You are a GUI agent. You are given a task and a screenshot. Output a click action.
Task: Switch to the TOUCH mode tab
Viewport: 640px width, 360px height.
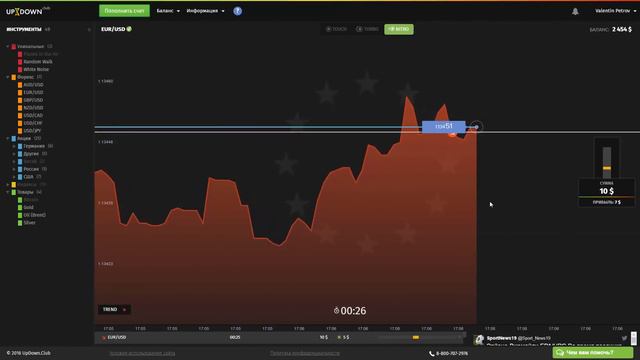tap(336, 29)
